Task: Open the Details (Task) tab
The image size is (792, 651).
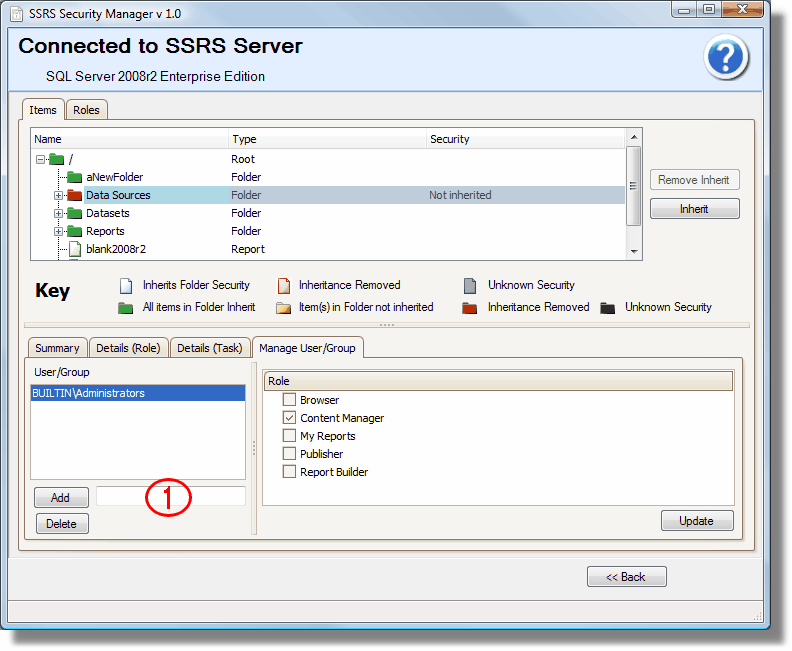Action: [210, 348]
